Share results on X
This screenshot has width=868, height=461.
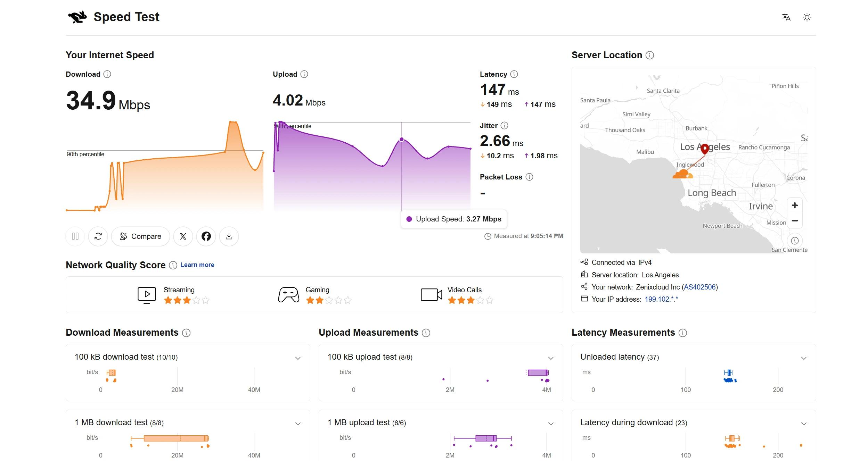coord(183,236)
